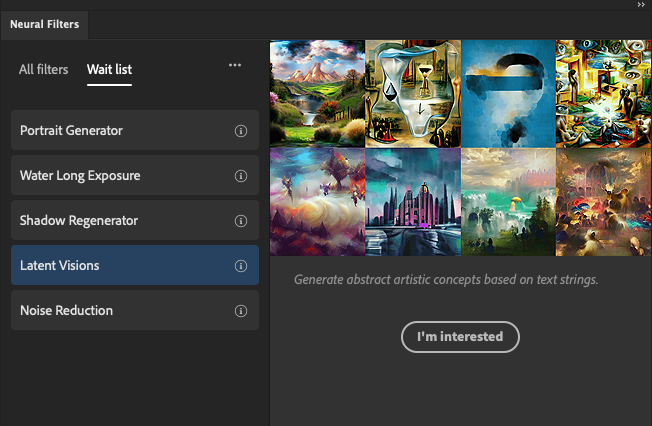Open the Noise Reduction filter row
The height and width of the screenshot is (426, 652).
[135, 310]
